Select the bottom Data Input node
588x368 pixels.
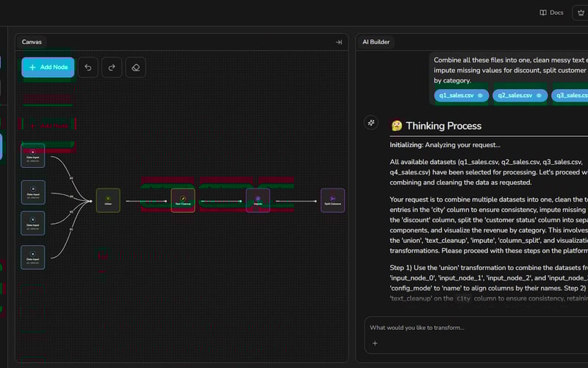pyautogui.click(x=32, y=257)
